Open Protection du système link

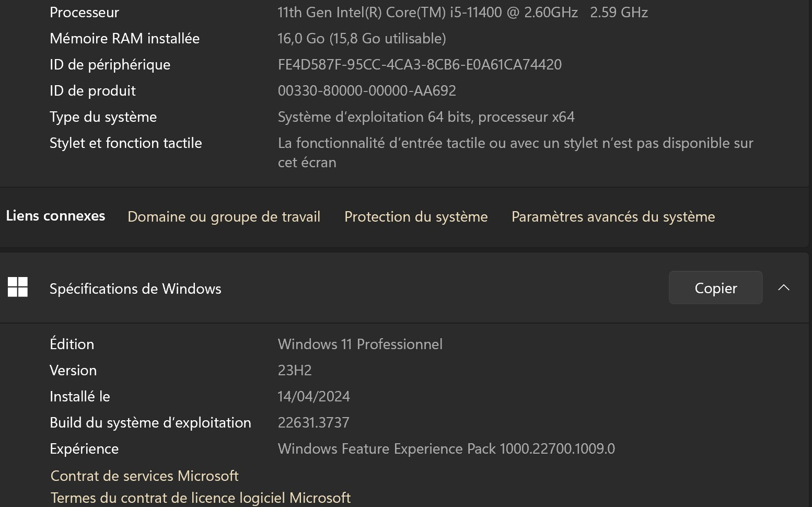click(x=416, y=216)
